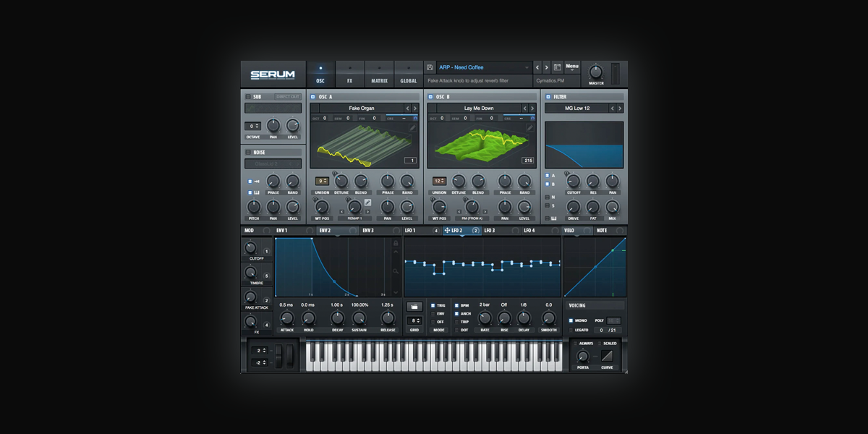Toggle filter routing for oscillator B
868x434 pixels.
[x=548, y=184]
